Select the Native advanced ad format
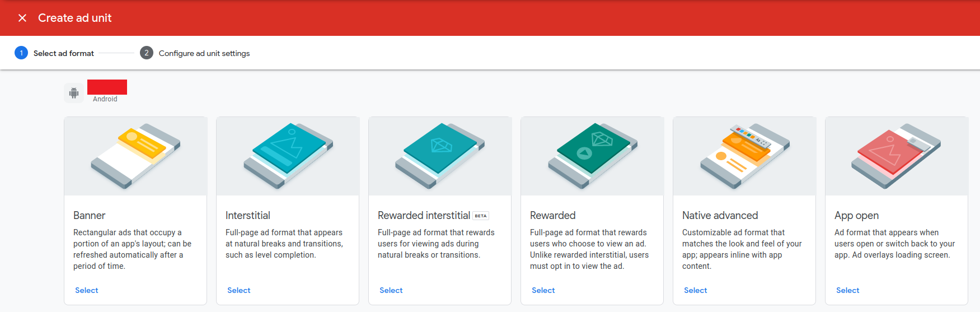 point(696,290)
